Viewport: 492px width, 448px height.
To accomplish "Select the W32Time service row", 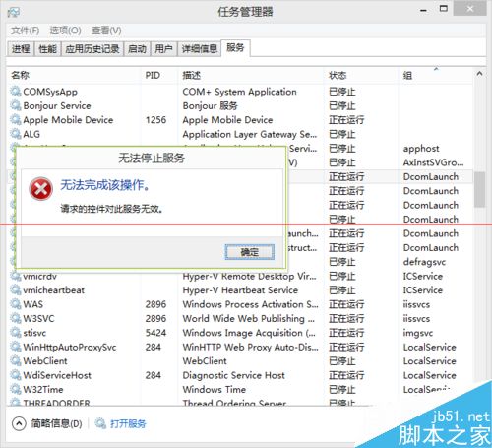I will [239, 389].
